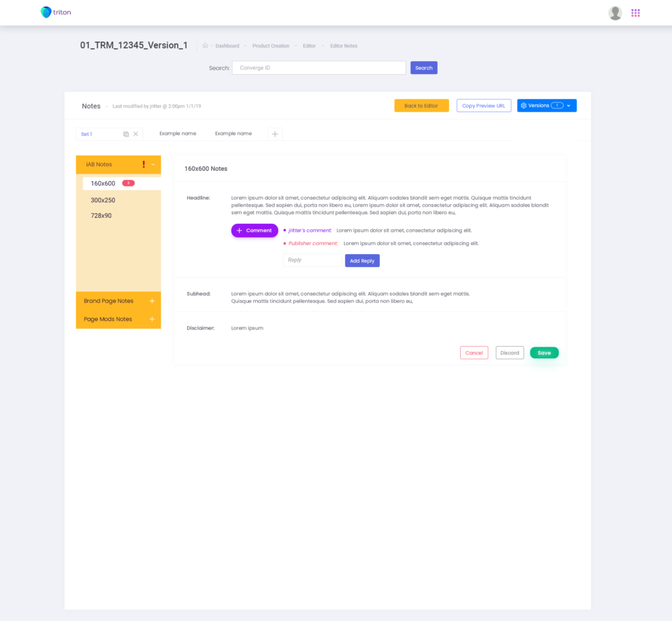
Task: Open the user profile avatar
Action: pyautogui.click(x=615, y=13)
